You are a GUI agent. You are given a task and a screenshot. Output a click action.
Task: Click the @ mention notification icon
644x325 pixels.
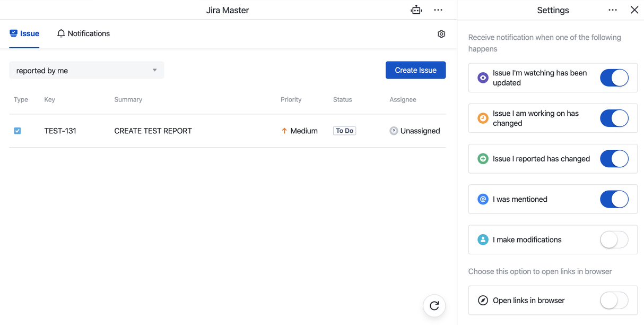coord(483,199)
